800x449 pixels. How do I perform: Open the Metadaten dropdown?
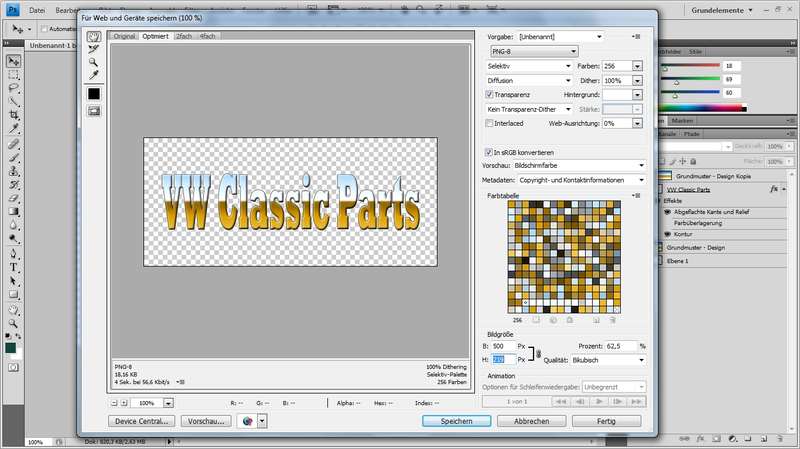coord(582,180)
